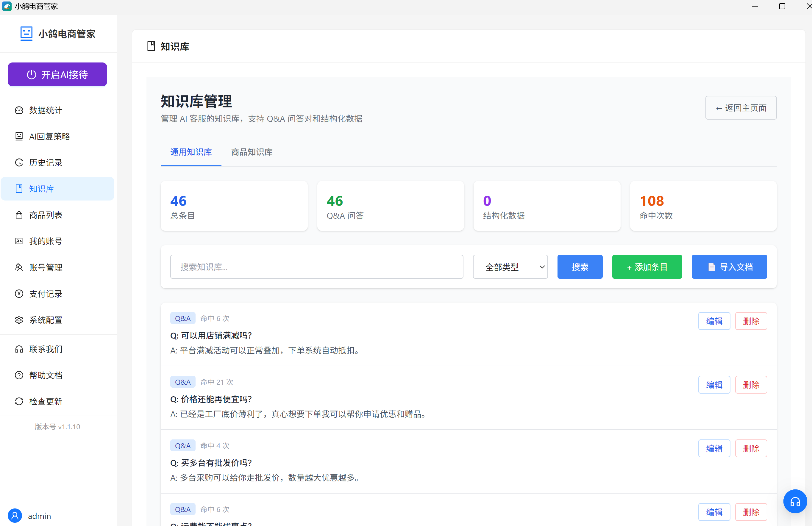Switch to 通用知识库 tab

pos(191,152)
